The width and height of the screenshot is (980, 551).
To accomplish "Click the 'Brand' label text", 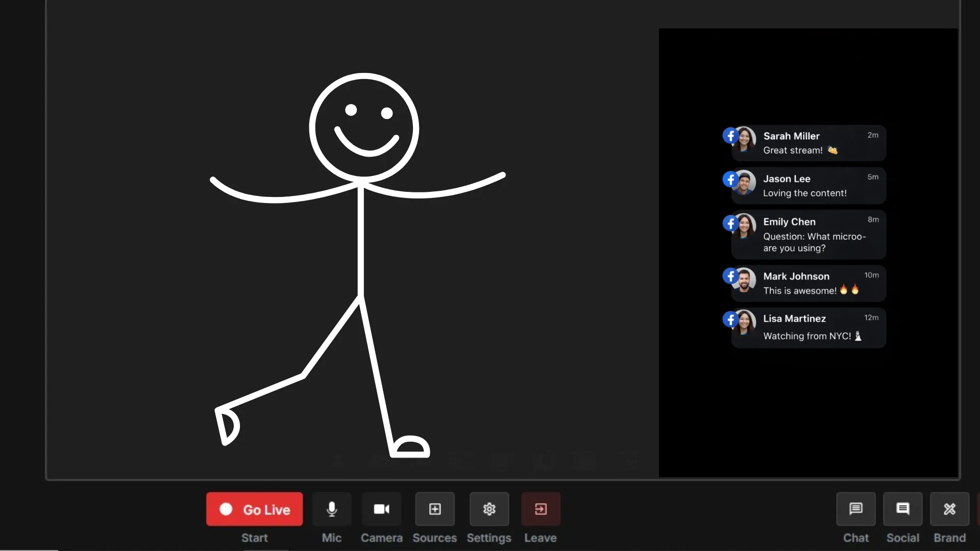I will point(950,538).
